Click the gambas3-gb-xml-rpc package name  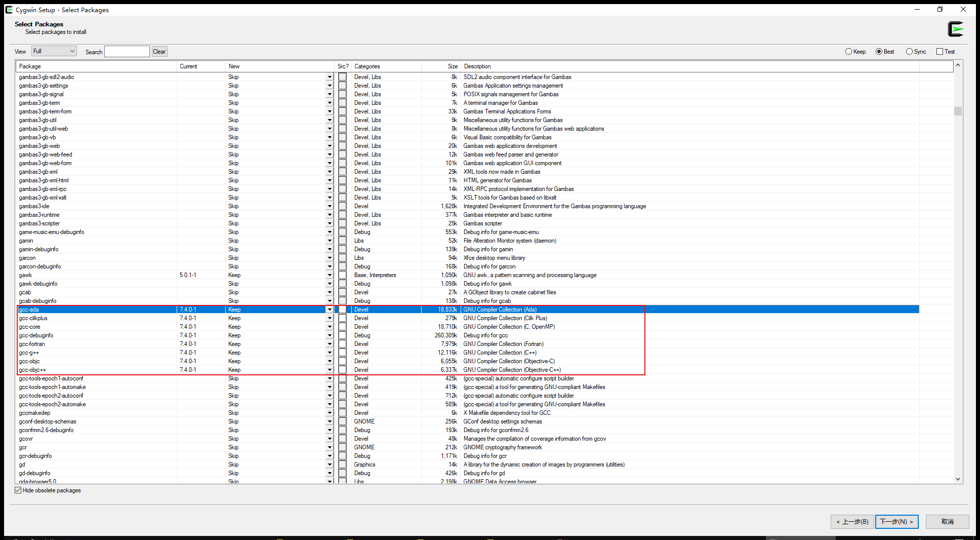[x=43, y=189]
